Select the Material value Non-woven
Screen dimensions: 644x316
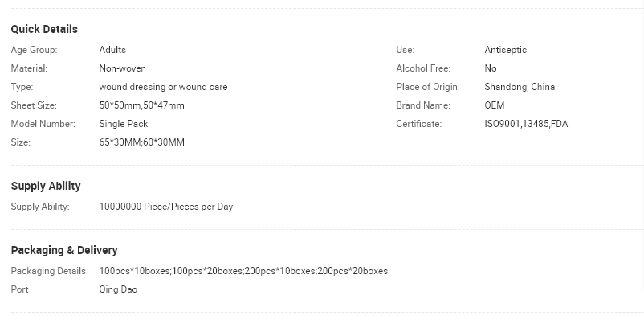point(122,68)
